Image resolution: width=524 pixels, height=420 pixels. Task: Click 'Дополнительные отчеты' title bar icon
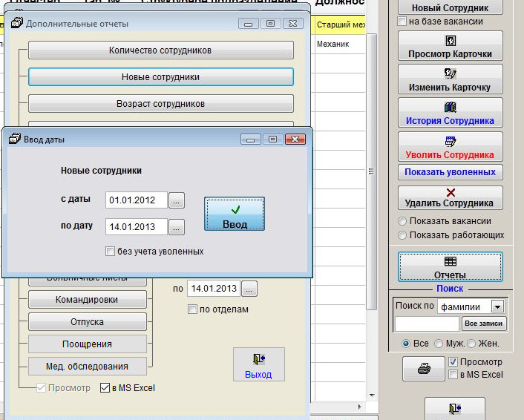coord(17,23)
